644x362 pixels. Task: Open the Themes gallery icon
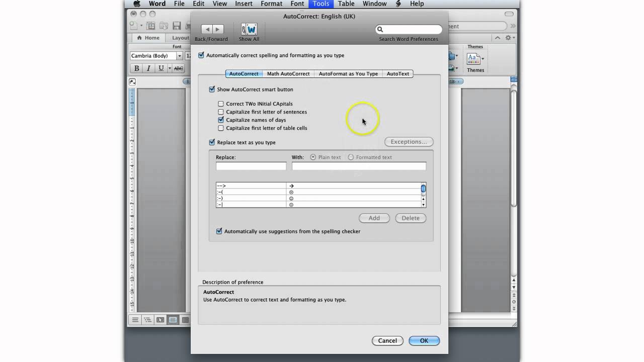472,58
